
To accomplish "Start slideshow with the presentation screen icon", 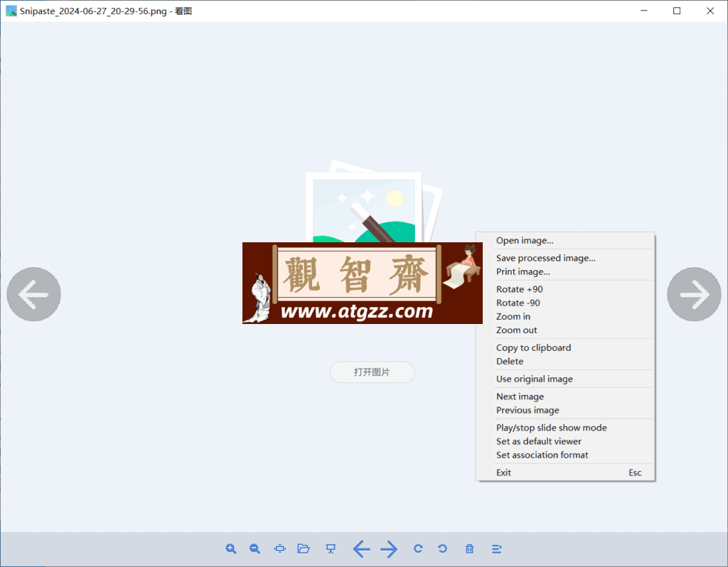I will tap(331, 549).
